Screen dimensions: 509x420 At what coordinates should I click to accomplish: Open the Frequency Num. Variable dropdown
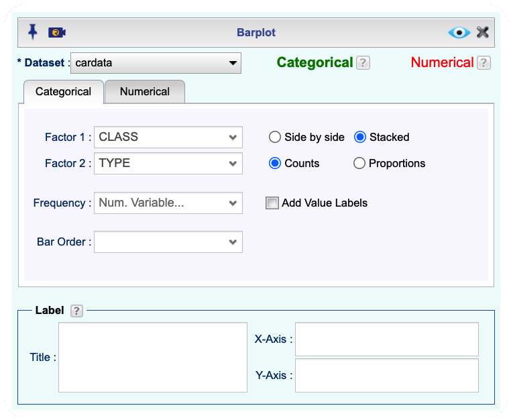coord(168,203)
